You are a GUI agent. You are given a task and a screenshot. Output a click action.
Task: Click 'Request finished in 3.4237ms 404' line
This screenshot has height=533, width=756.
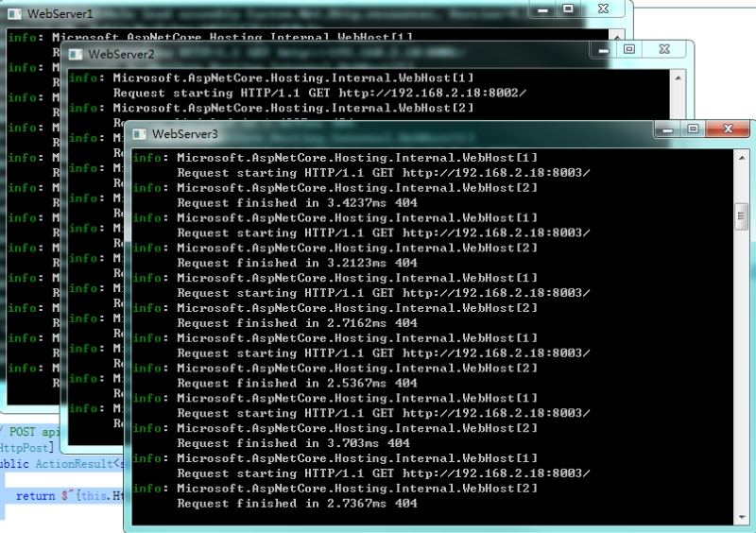click(297, 203)
